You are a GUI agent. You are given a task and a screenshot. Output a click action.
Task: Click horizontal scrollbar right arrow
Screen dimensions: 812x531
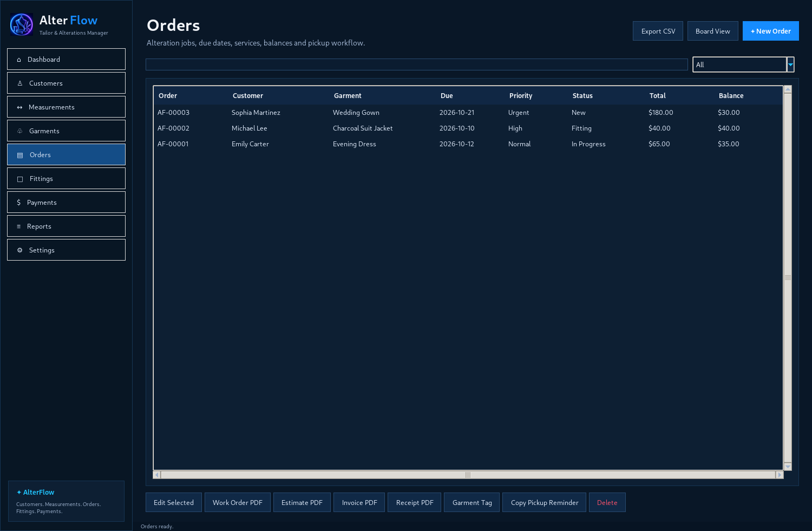780,475
